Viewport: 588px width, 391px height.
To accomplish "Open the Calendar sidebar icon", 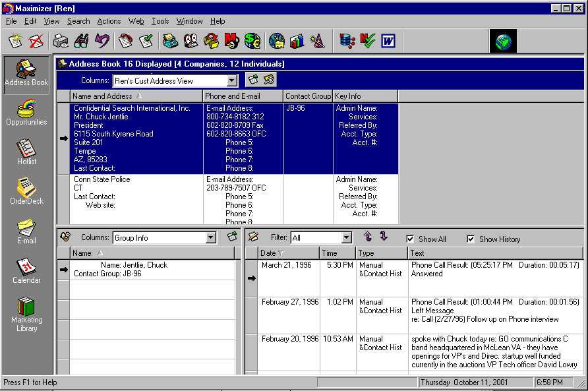I will click(x=26, y=271).
